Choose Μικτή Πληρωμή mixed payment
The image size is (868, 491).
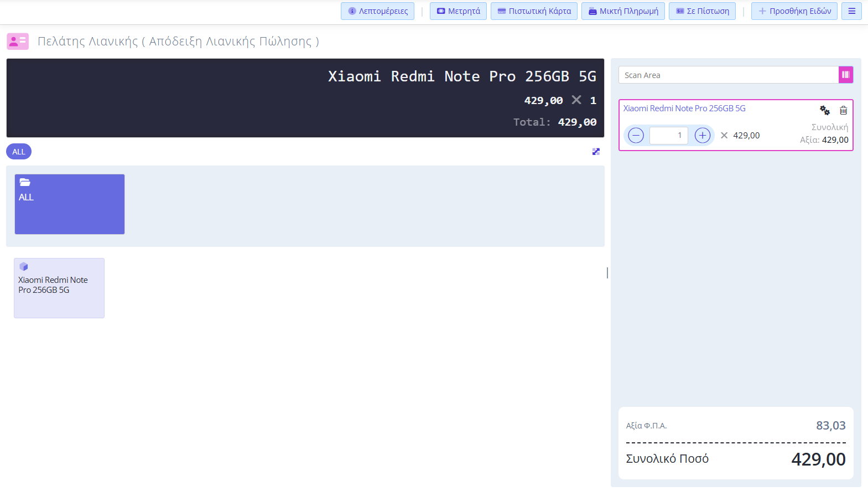pyautogui.click(x=623, y=11)
